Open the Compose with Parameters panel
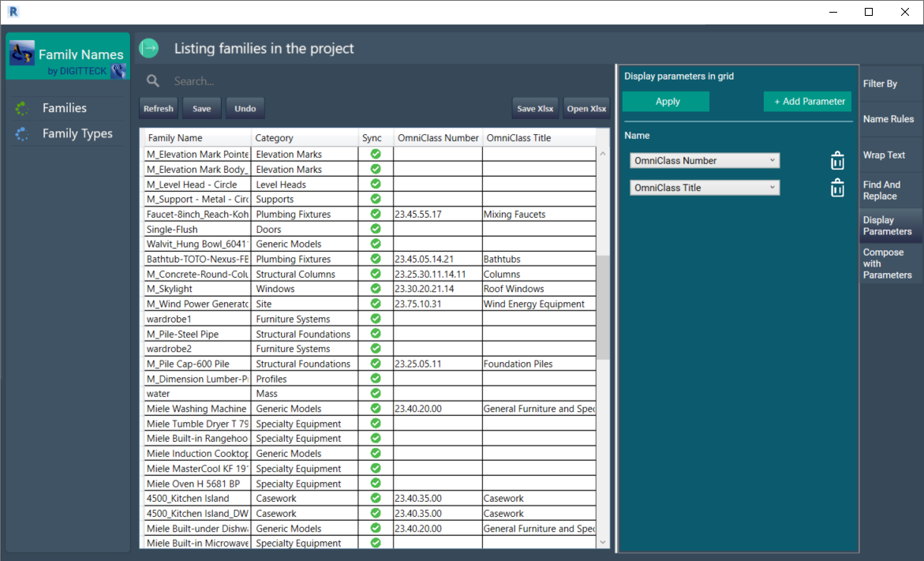The image size is (924, 561). point(888,264)
